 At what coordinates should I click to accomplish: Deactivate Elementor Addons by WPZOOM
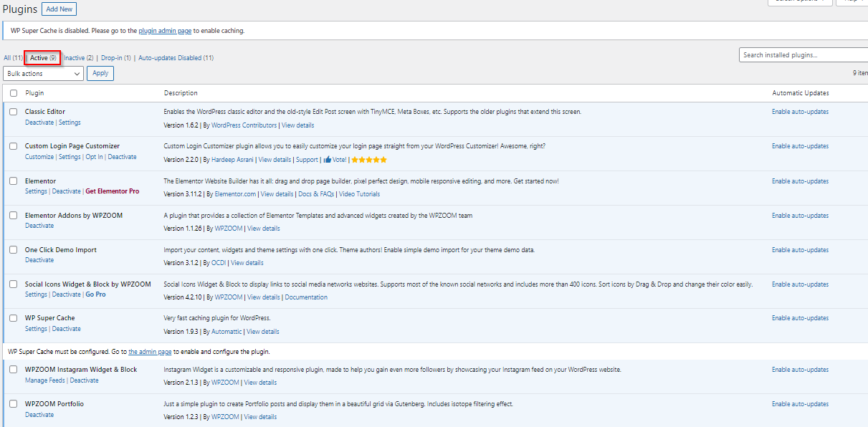click(x=39, y=226)
